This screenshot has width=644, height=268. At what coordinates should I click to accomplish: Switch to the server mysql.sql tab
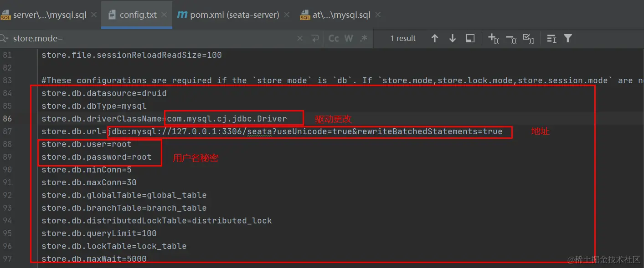pyautogui.click(x=49, y=15)
